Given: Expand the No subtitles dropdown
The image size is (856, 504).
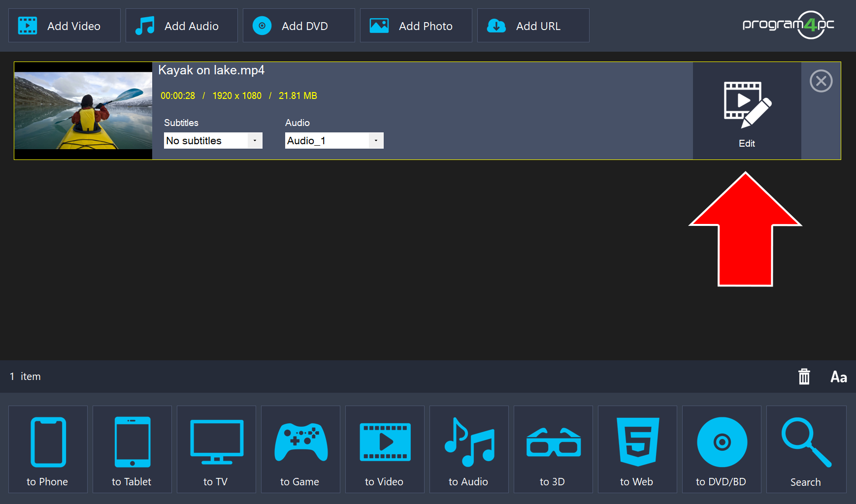Looking at the screenshot, I should [213, 141].
